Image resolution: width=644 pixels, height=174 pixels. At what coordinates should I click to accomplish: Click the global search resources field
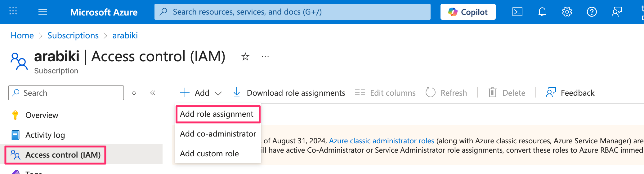(x=292, y=12)
